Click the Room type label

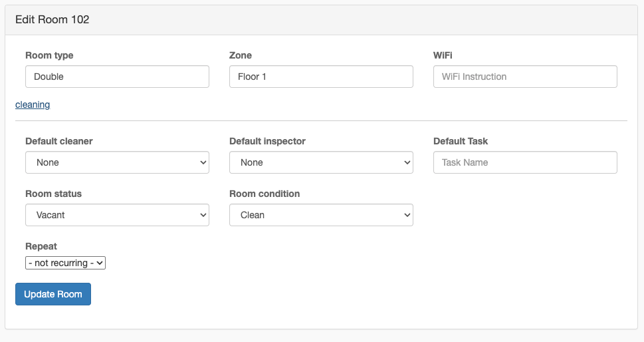point(49,55)
